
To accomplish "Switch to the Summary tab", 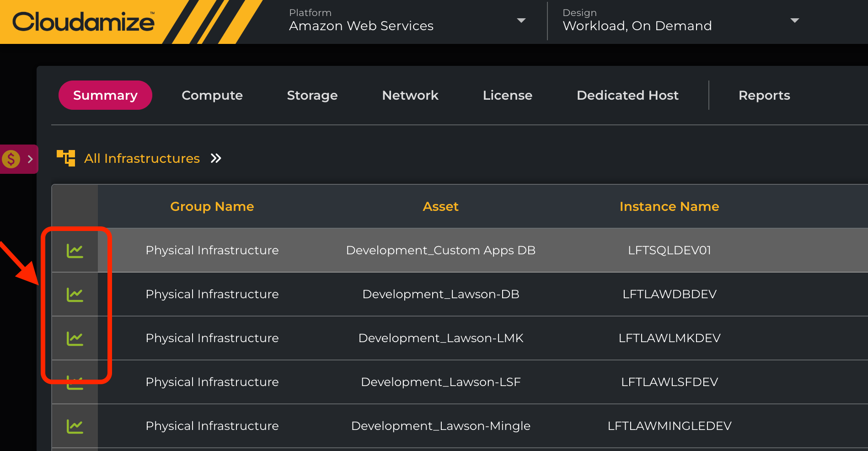I will tap(105, 95).
